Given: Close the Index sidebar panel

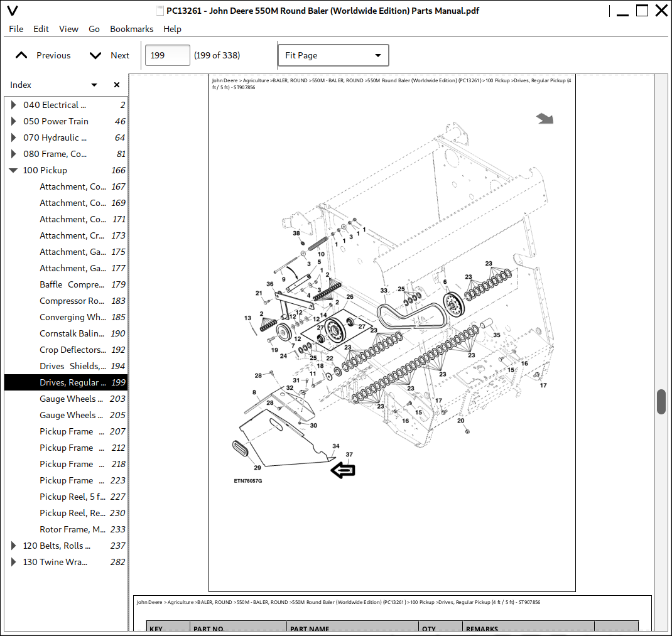Looking at the screenshot, I should click(x=117, y=85).
